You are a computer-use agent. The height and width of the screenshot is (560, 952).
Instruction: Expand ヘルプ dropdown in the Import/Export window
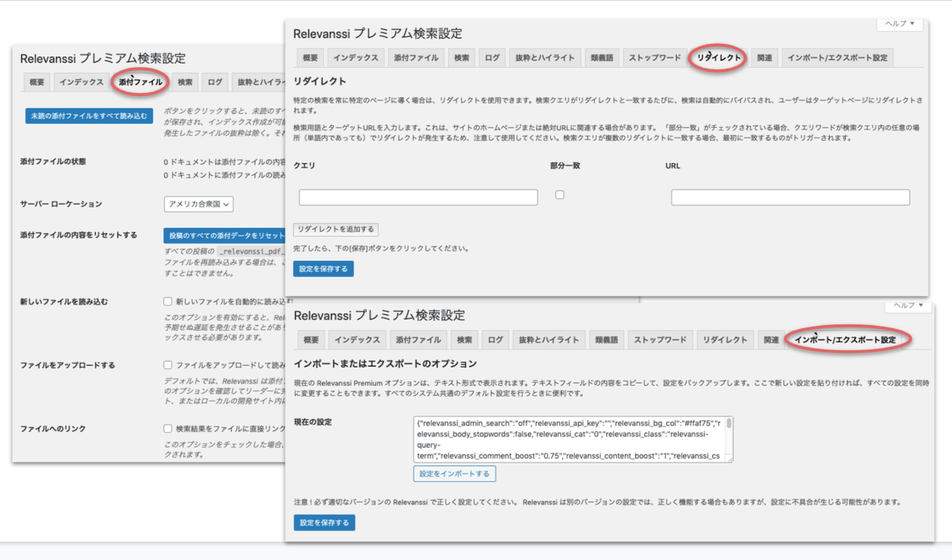coord(908,306)
